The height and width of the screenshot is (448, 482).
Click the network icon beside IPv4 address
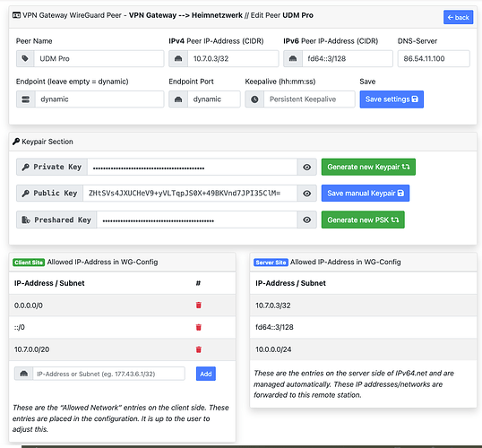pyautogui.click(x=178, y=58)
